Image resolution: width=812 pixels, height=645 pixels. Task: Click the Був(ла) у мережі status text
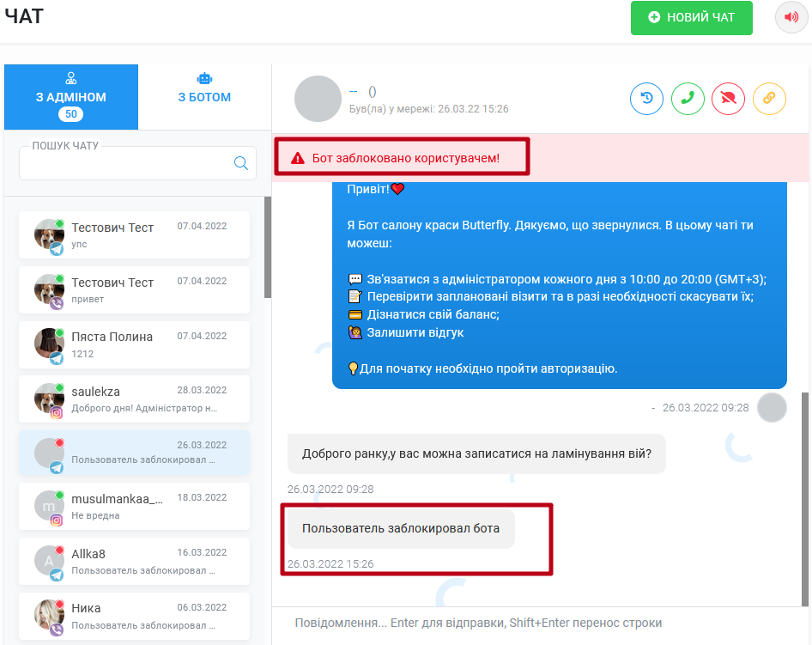pyautogui.click(x=429, y=109)
